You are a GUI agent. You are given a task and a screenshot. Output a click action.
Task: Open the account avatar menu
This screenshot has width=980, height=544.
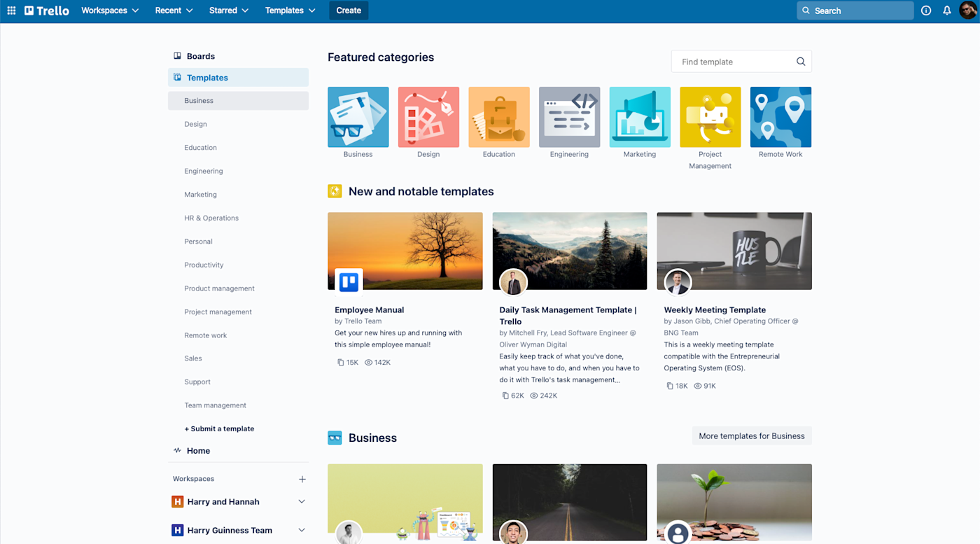coord(968,11)
